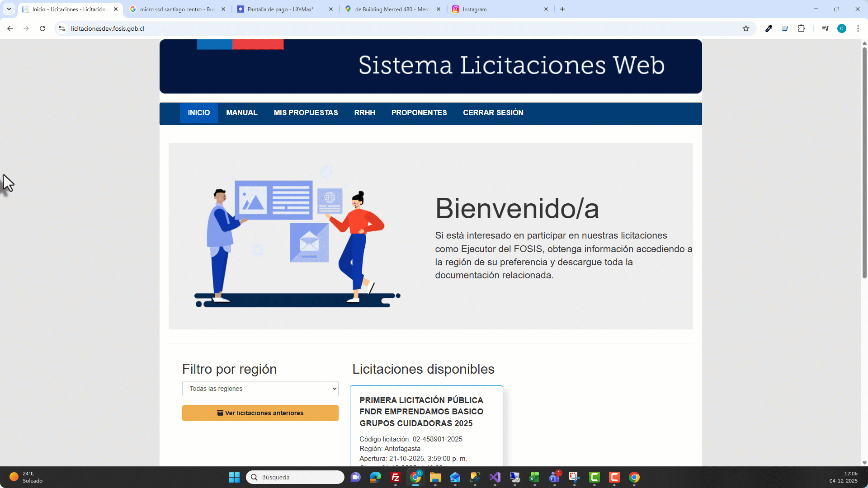The height and width of the screenshot is (488, 868).
Task: Launch FileZilla from the taskbar
Action: point(395,478)
